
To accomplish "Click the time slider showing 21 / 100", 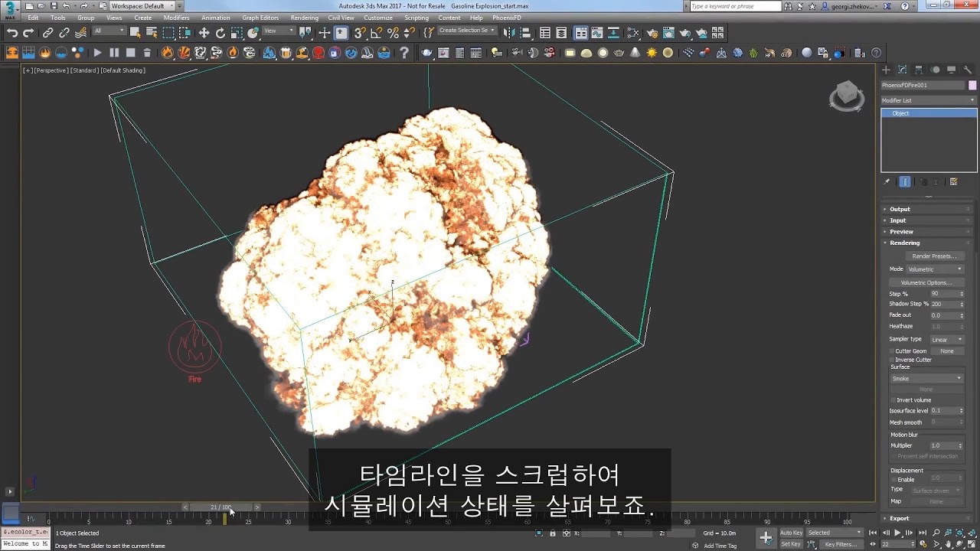I will point(220,507).
